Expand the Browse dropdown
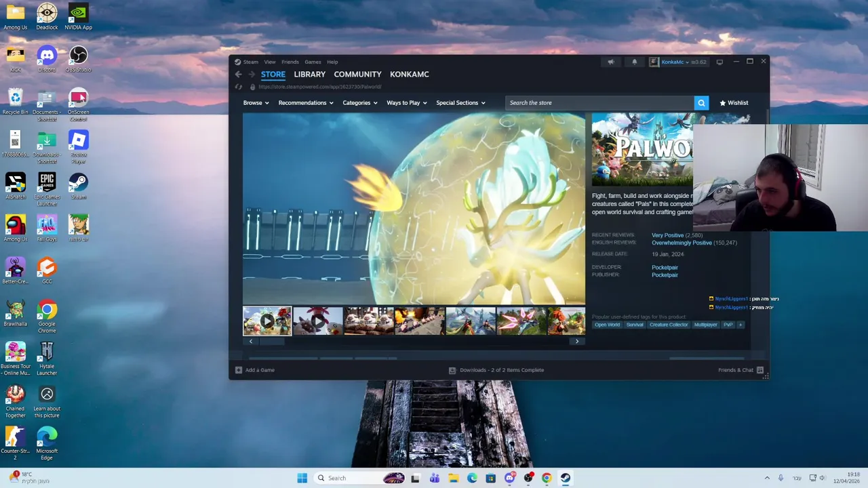This screenshot has height=488, width=868. tap(256, 103)
